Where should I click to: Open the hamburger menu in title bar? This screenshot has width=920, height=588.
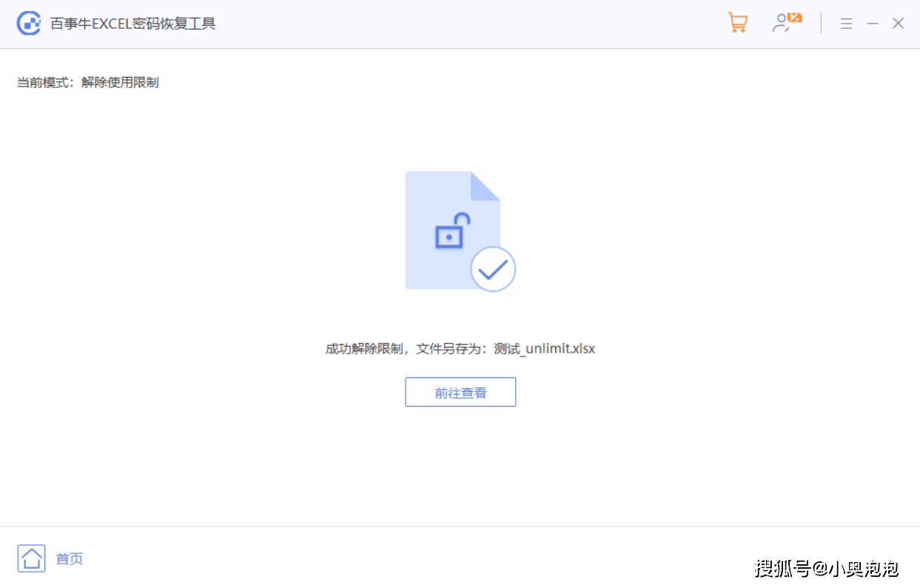847,24
